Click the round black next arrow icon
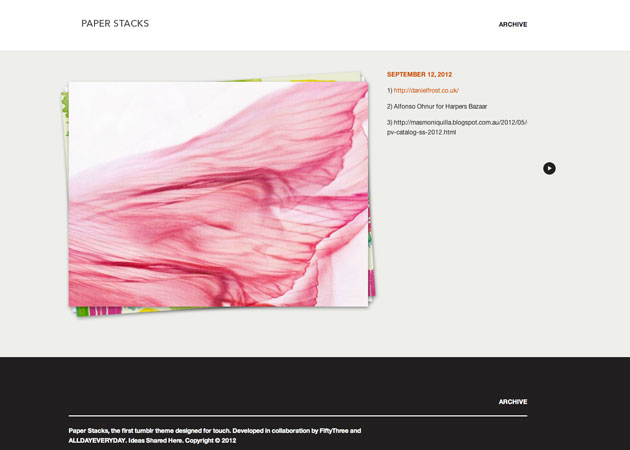This screenshot has height=450, width=630. point(549,168)
